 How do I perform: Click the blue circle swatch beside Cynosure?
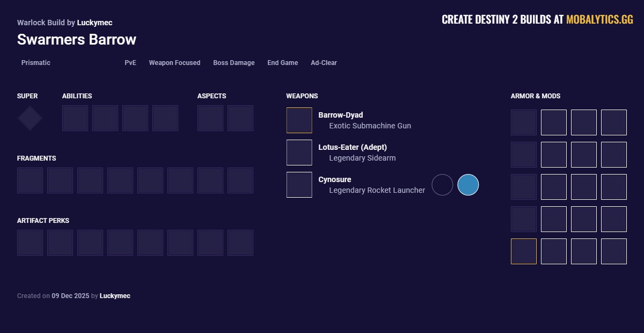(x=468, y=185)
